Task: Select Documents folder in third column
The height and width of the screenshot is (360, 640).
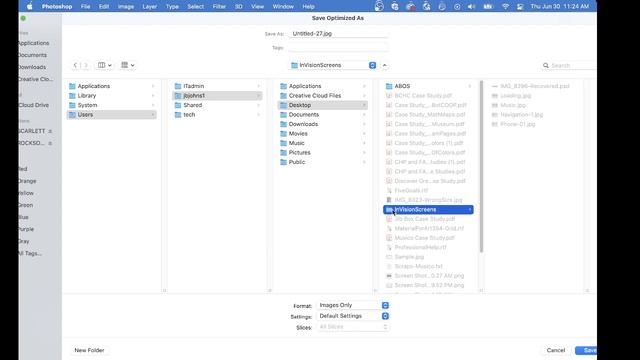Action: (322, 115)
